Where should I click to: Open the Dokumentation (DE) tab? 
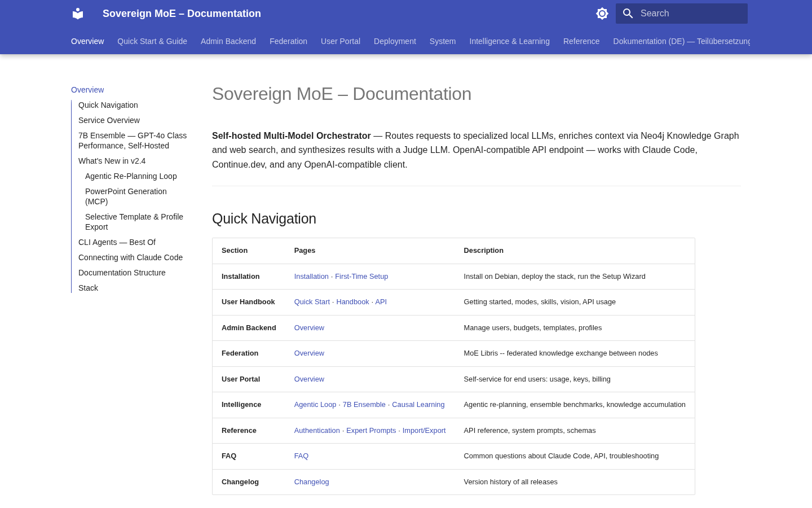coord(681,41)
